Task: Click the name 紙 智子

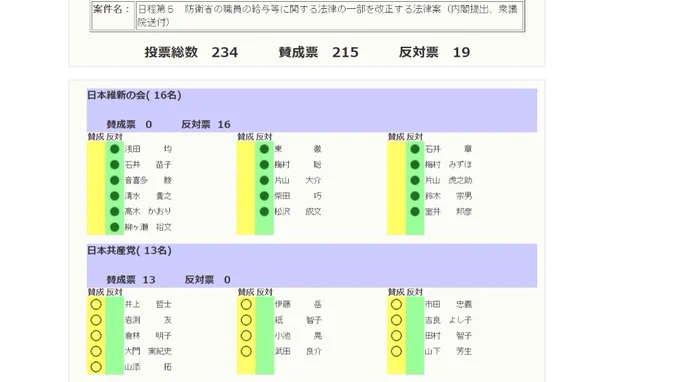Action: pyautogui.click(x=298, y=320)
